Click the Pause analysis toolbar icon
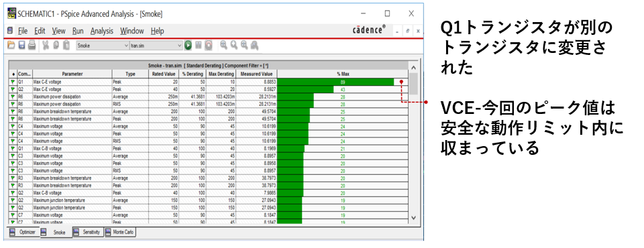 199,46
